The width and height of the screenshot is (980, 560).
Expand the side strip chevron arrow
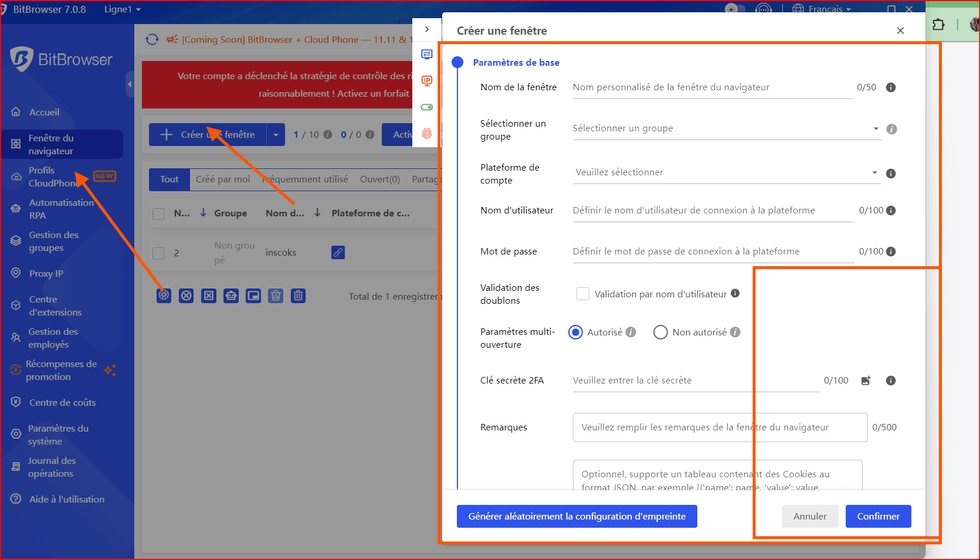[x=427, y=29]
